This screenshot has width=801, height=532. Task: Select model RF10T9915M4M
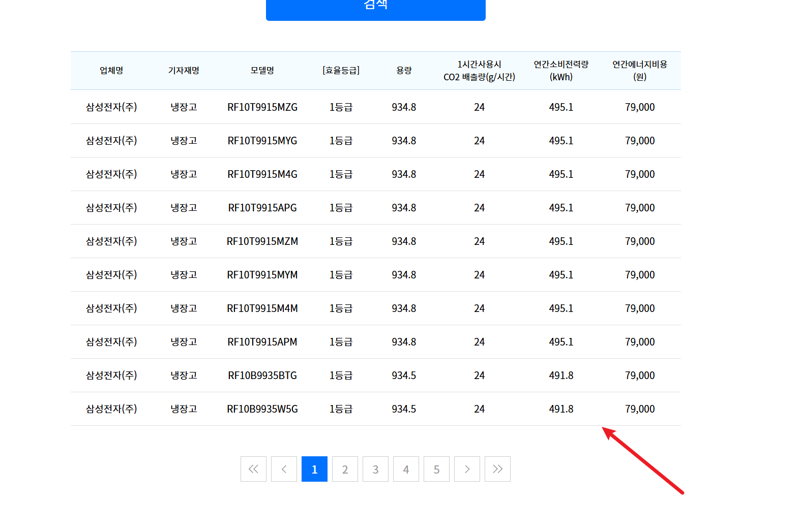click(x=262, y=308)
